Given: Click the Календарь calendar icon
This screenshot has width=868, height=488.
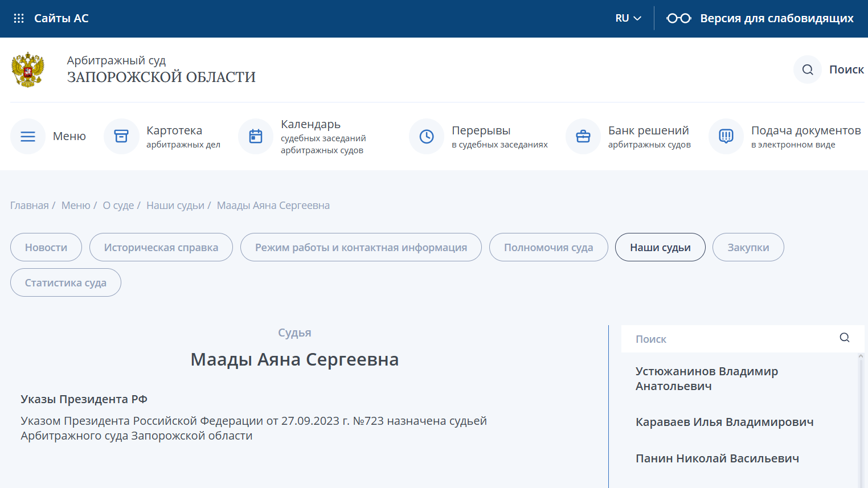Looking at the screenshot, I should (x=256, y=136).
